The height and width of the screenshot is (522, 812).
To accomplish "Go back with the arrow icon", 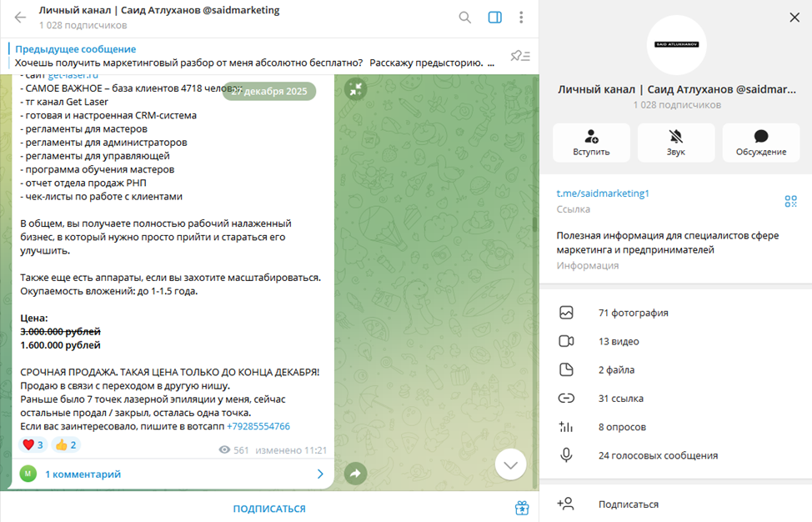I will (x=20, y=18).
